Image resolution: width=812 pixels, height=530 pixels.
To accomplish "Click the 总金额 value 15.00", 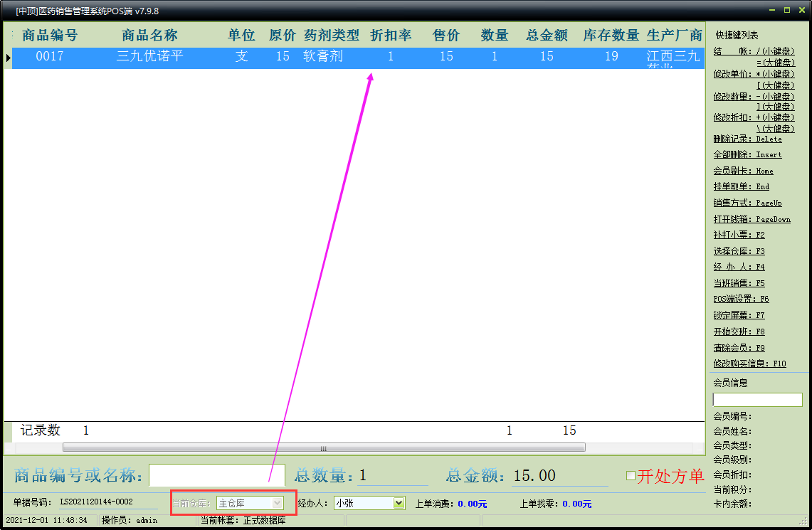I will [534, 476].
